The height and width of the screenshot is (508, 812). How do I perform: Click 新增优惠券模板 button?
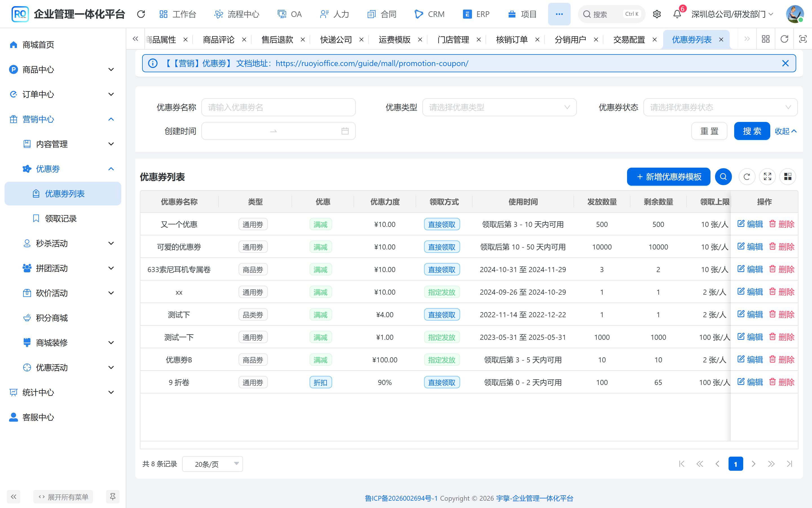(x=668, y=176)
